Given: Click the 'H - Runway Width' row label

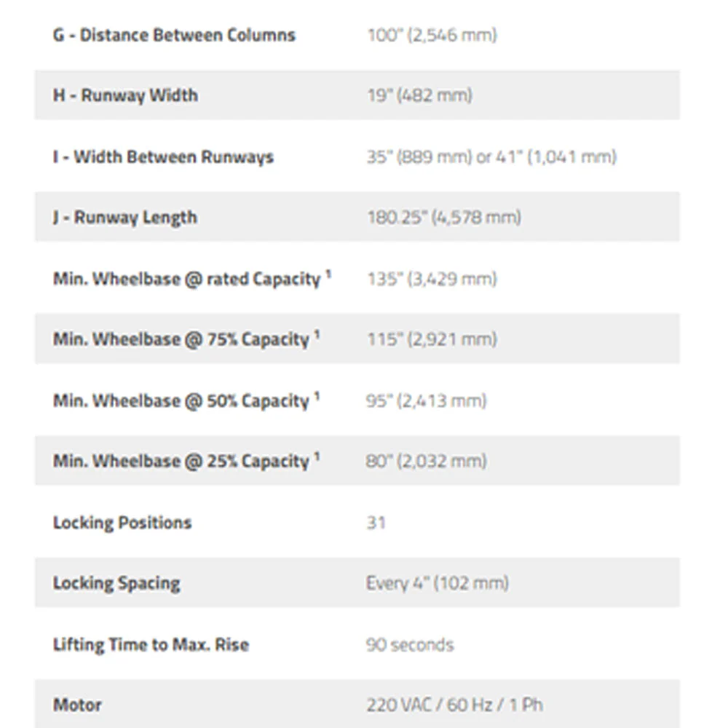Looking at the screenshot, I should [x=125, y=95].
